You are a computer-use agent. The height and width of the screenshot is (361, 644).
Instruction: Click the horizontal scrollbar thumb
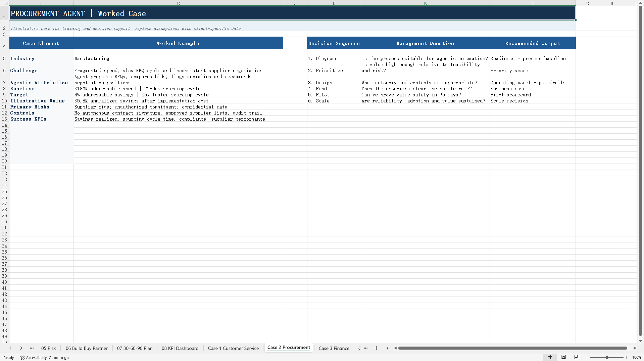click(512, 348)
